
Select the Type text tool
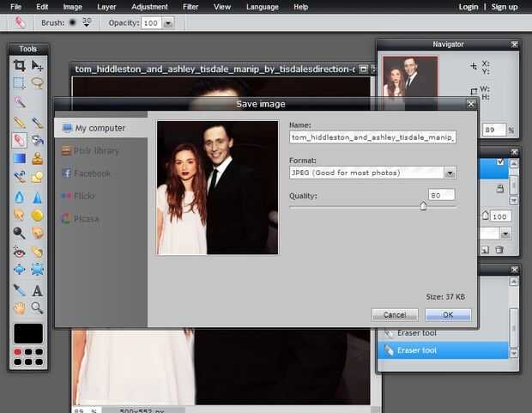coord(37,290)
